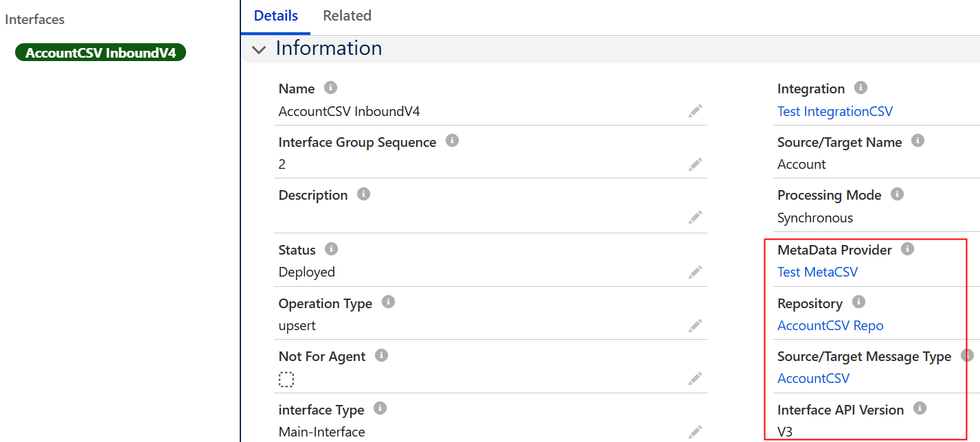Select the Account source/target name value
This screenshot has width=980, height=442.
point(801,164)
